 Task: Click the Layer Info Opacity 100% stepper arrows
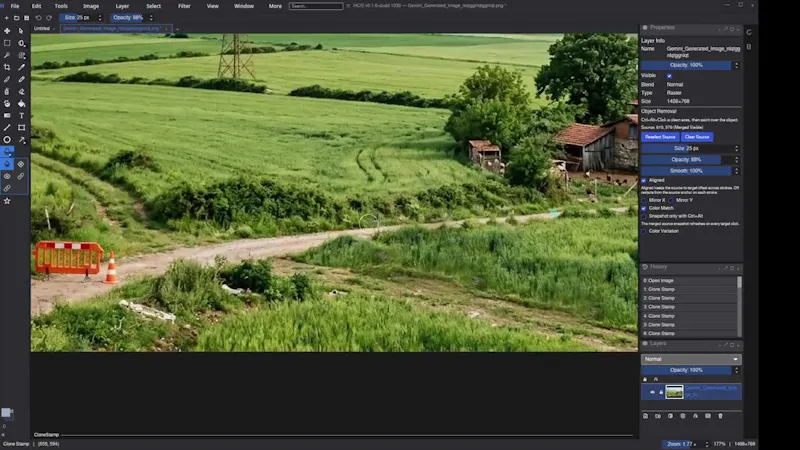[x=736, y=65]
